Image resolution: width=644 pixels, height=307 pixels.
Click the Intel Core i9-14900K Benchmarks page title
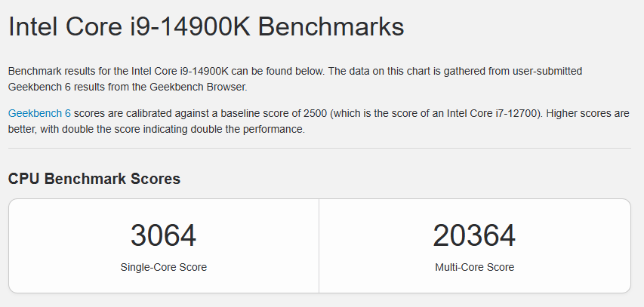(206, 26)
